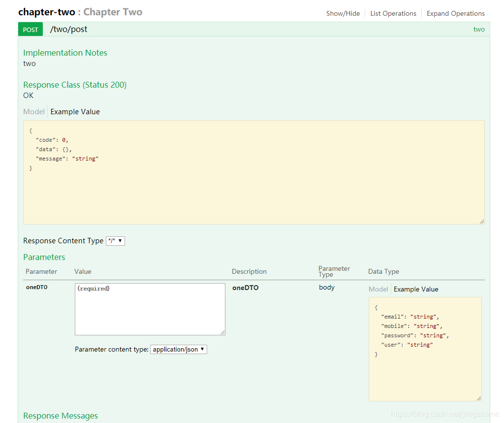Click the 'Response Messages' heading
Viewport: 504px width, 423px height.
61,416
